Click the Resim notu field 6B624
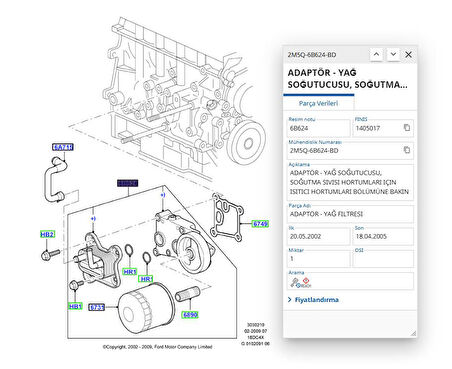 (x=318, y=128)
